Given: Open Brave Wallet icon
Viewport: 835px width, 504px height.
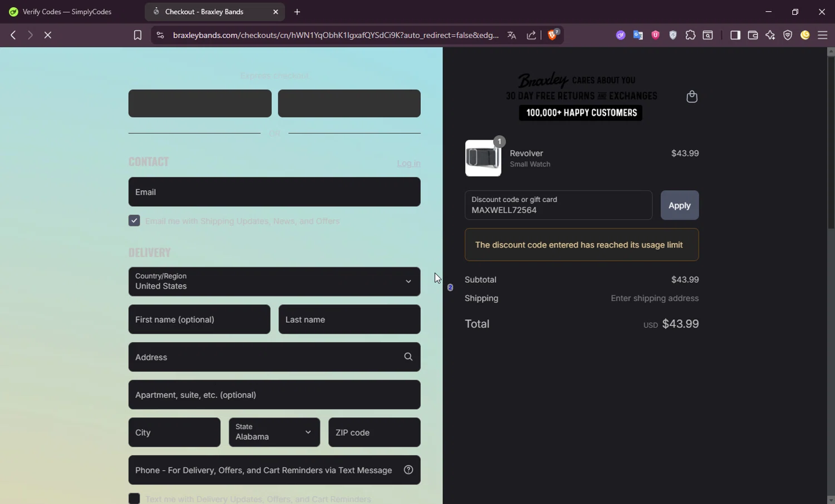Looking at the screenshot, I should [x=753, y=35].
